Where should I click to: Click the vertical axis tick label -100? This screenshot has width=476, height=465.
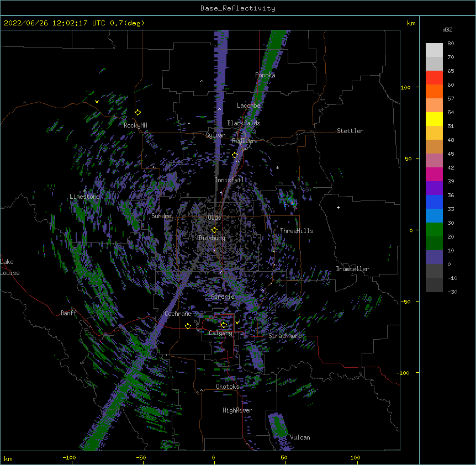pyautogui.click(x=404, y=373)
